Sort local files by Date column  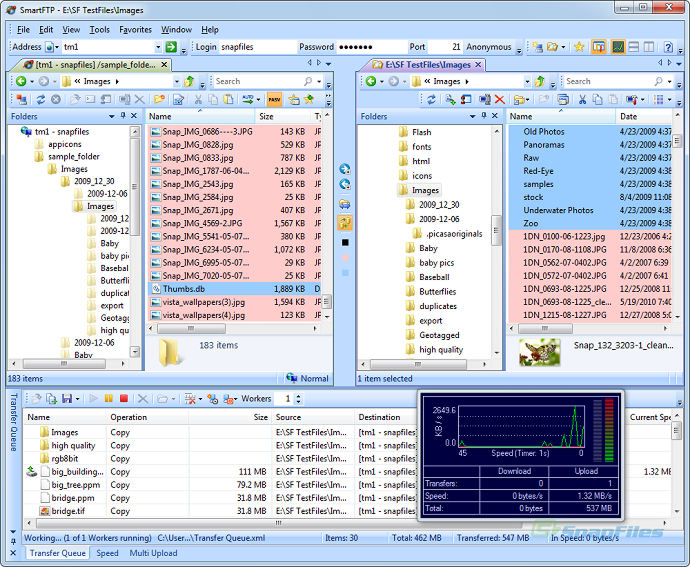click(x=643, y=117)
